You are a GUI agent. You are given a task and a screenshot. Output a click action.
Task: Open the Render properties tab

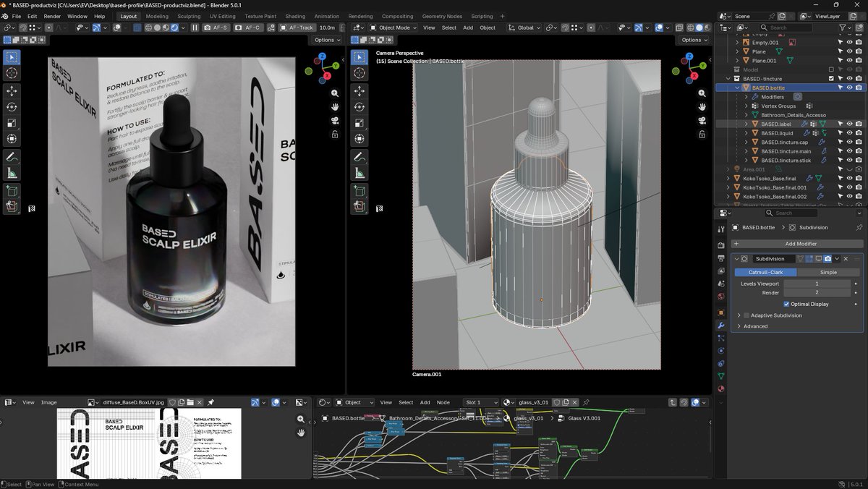(720, 244)
